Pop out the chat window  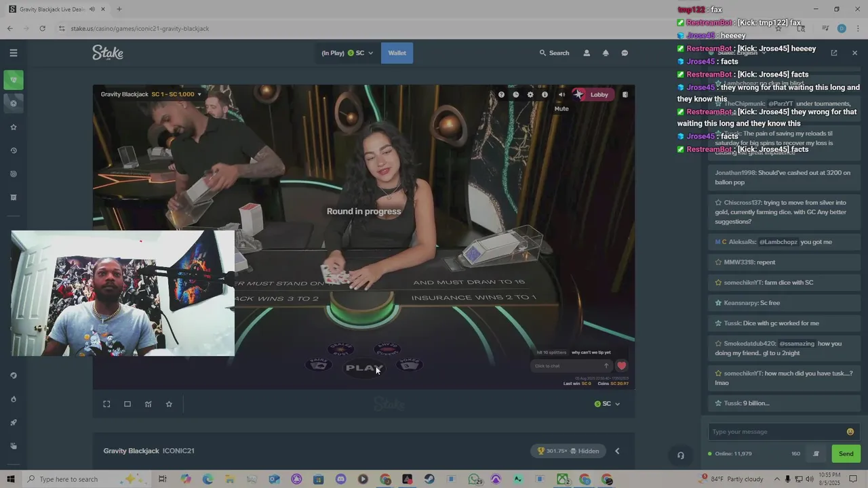834,53
